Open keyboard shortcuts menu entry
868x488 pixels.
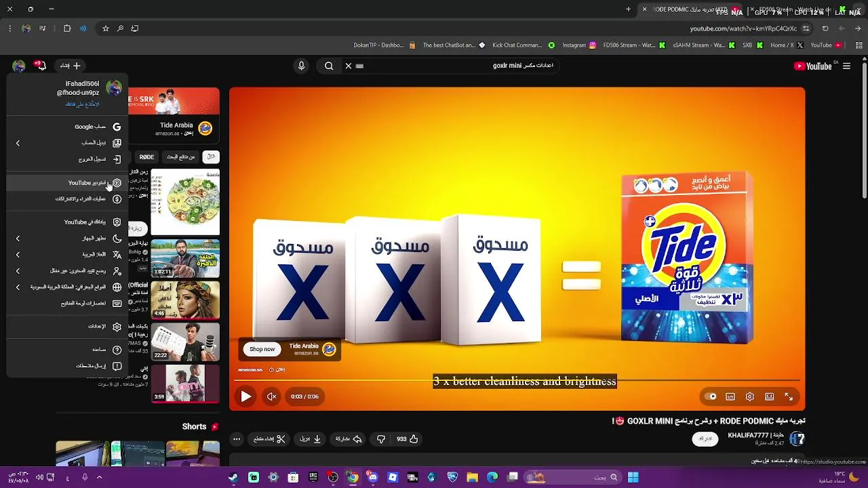[66, 304]
